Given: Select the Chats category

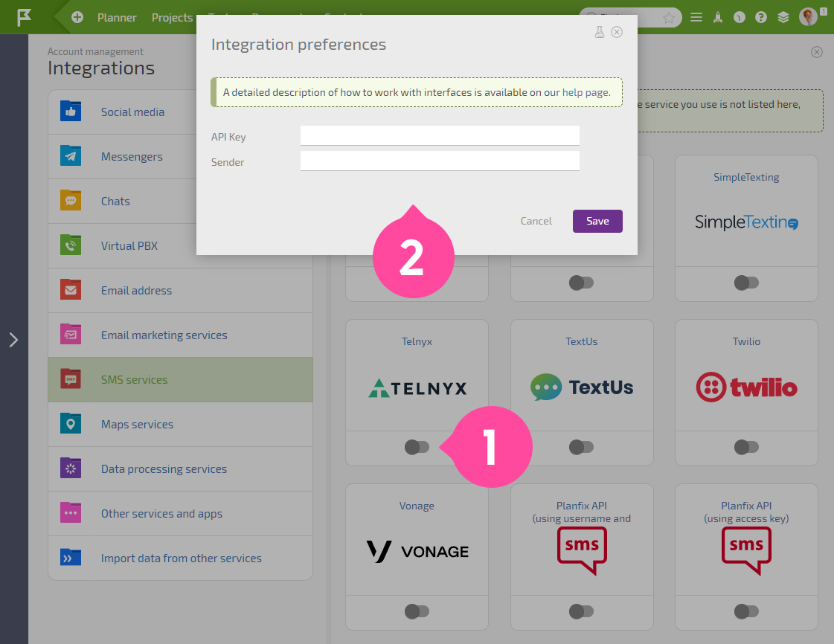Looking at the screenshot, I should 180,201.
